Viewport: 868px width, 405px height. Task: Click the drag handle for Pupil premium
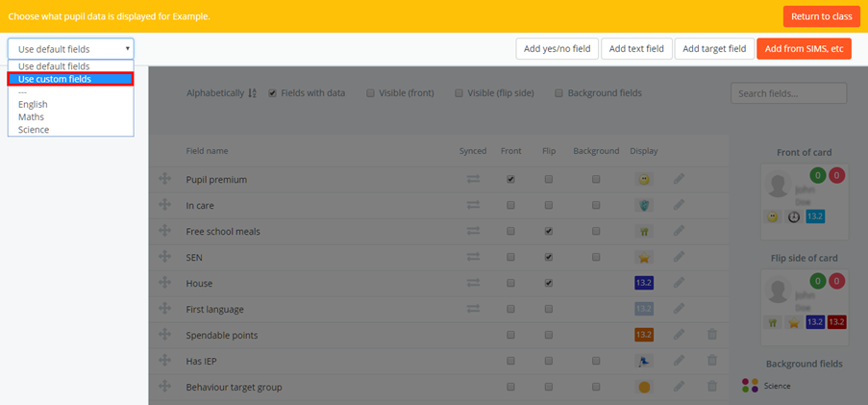pyautogui.click(x=164, y=179)
